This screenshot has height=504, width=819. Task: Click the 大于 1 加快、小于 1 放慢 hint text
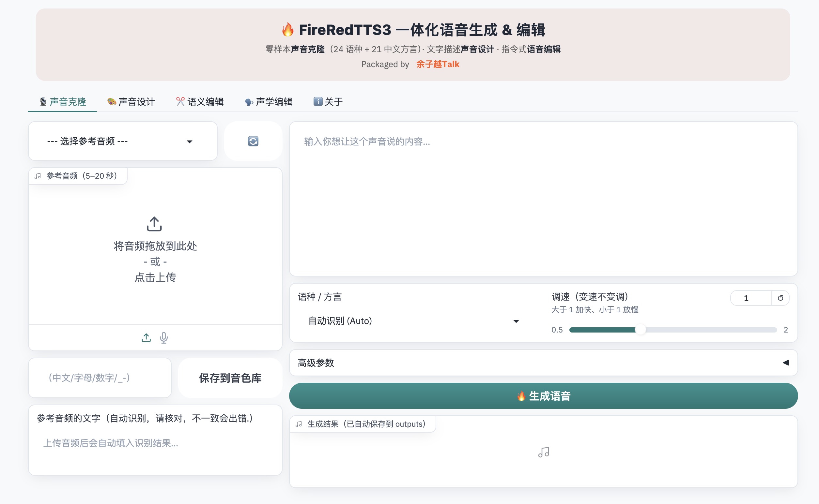coord(595,310)
